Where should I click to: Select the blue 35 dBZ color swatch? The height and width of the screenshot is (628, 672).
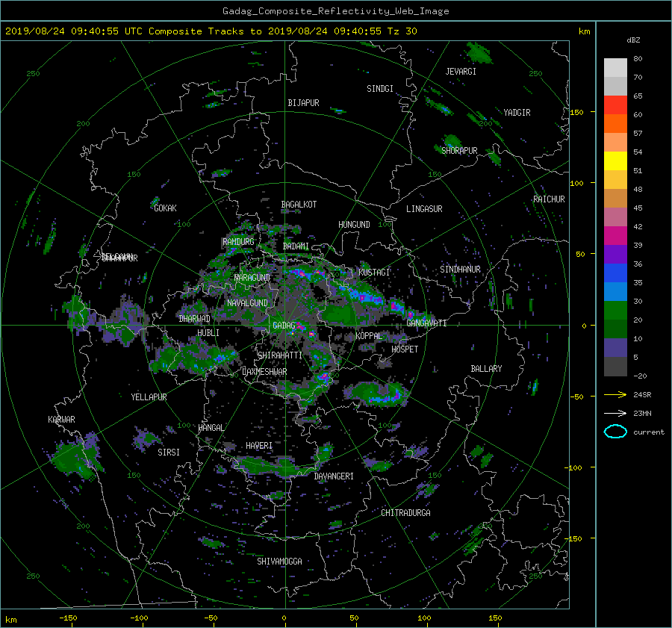coord(615,273)
